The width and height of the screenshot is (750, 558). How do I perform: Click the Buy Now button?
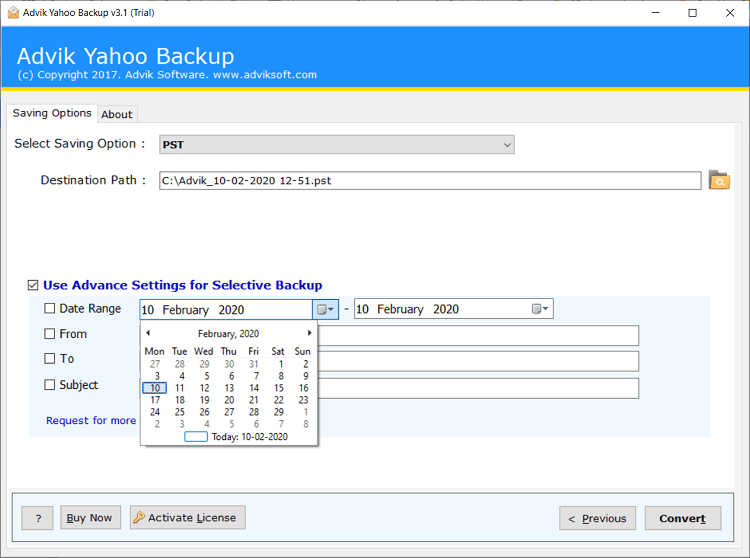(90, 517)
